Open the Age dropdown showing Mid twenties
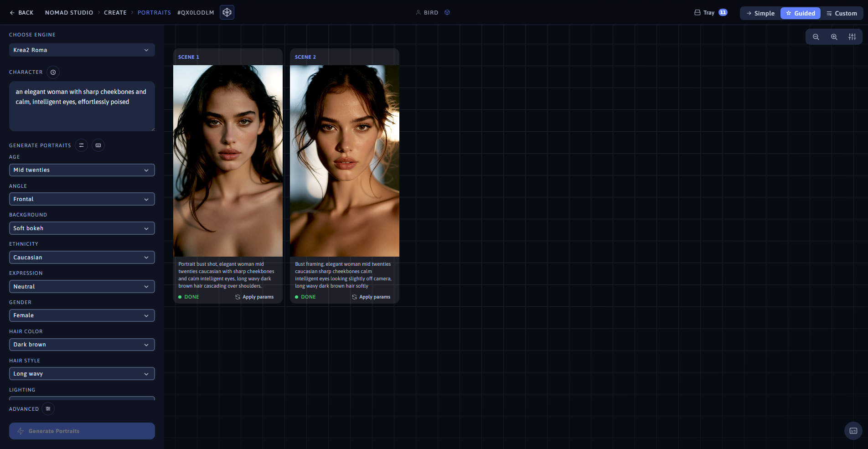This screenshot has width=868, height=449. coord(82,170)
